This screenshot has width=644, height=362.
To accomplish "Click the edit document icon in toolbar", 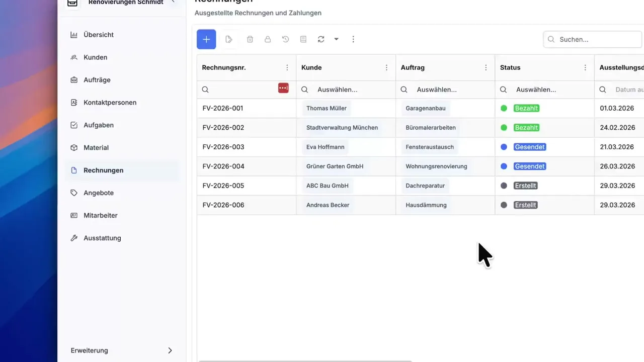I will 229,39.
